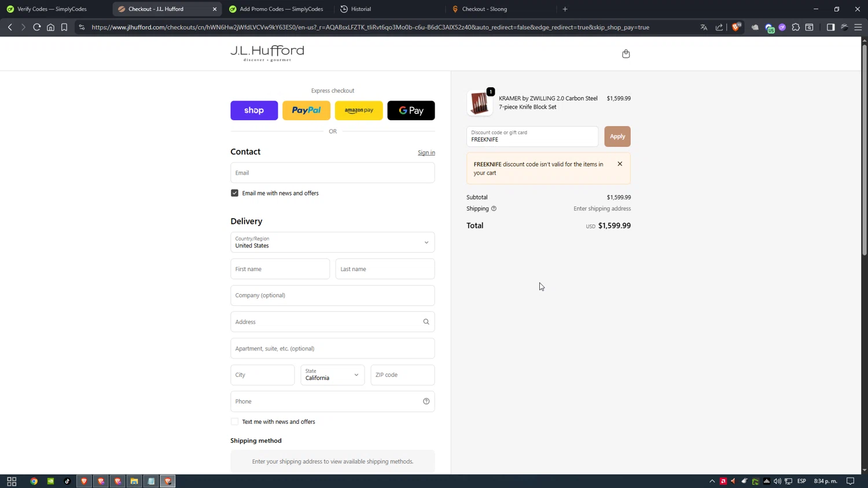Pay with Amazon Pay express button

[x=359, y=110]
